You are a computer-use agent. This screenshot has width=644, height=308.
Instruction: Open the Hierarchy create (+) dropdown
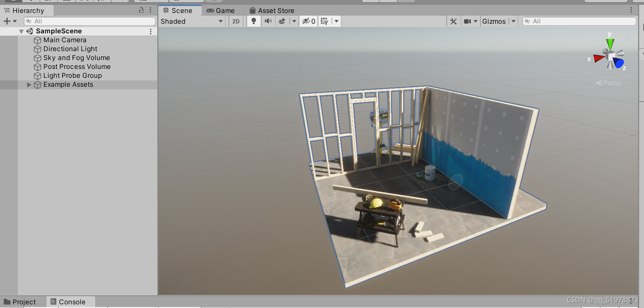coord(10,21)
